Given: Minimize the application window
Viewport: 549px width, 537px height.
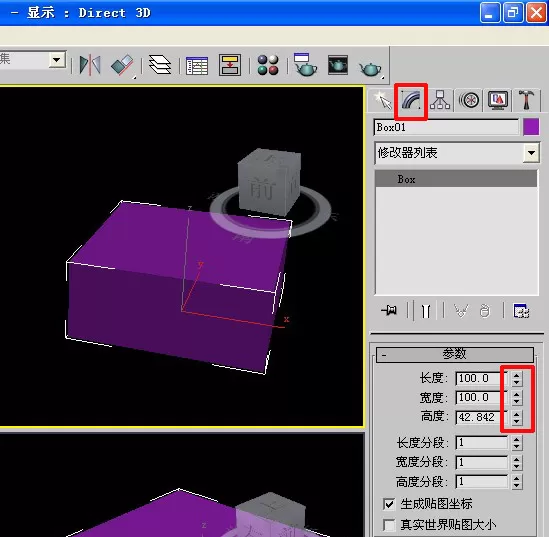Looking at the screenshot, I should tap(489, 13).
